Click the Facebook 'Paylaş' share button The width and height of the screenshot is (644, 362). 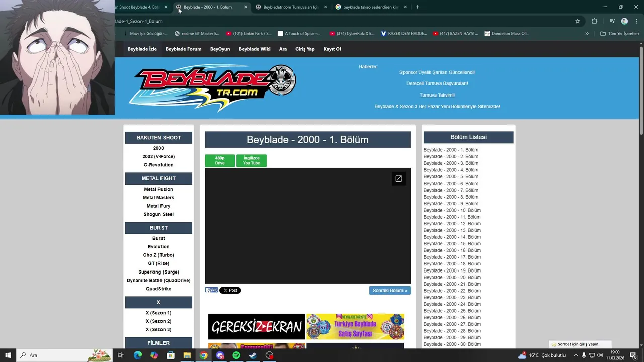(211, 290)
